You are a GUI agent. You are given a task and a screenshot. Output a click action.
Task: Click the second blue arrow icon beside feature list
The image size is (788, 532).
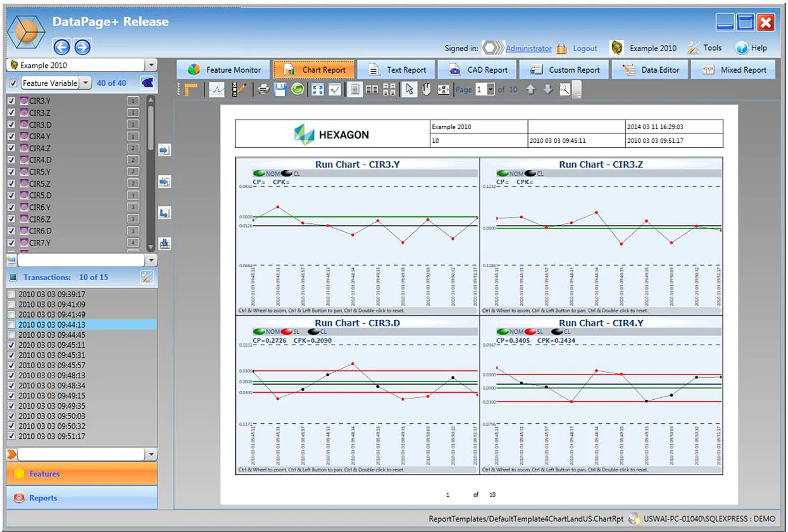coord(165,182)
